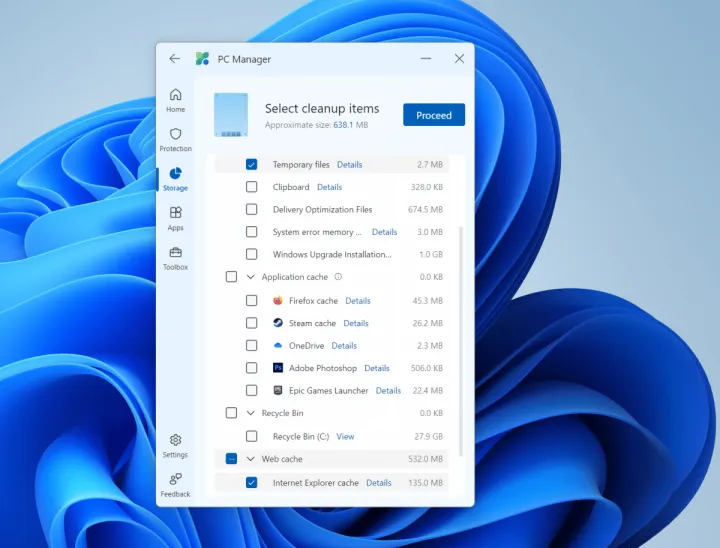This screenshot has width=720, height=548.
Task: Click the cleanup list vertical scrollbar
Action: (461, 340)
